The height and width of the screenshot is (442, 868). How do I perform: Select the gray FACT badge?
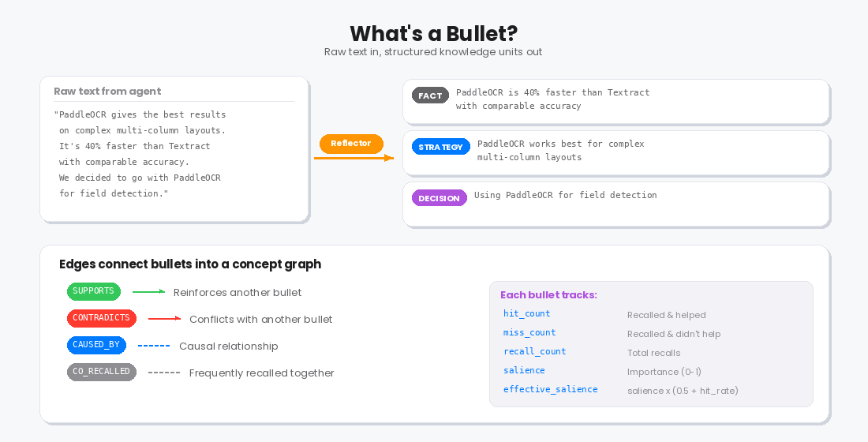point(430,96)
